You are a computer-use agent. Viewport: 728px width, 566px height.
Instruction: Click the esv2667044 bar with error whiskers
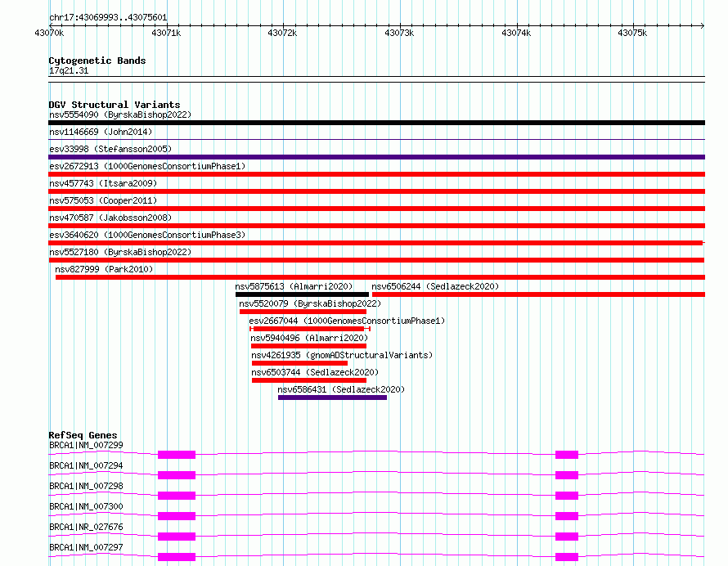point(310,329)
